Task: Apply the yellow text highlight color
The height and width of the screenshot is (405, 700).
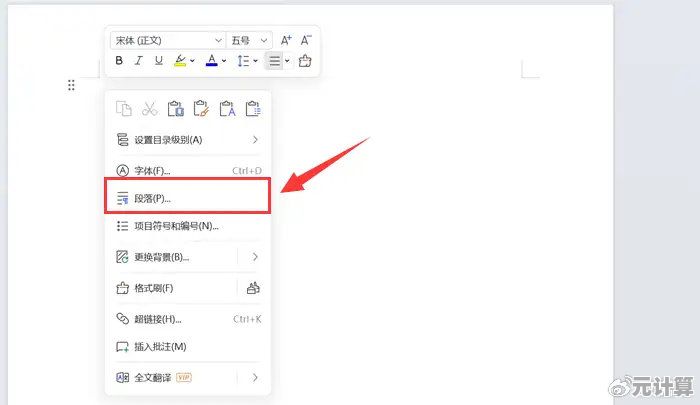Action: point(180,61)
